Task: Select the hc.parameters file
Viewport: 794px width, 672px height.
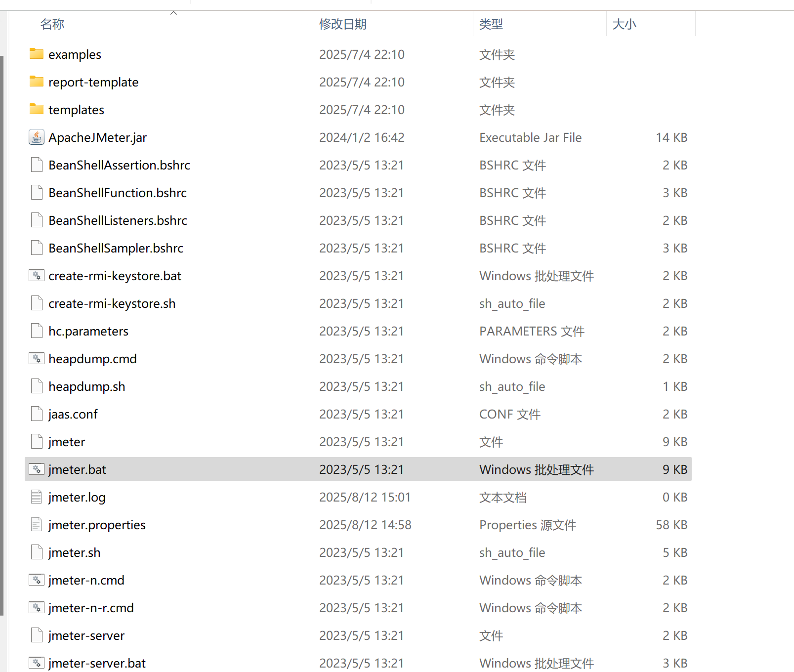Action: pyautogui.click(x=88, y=331)
